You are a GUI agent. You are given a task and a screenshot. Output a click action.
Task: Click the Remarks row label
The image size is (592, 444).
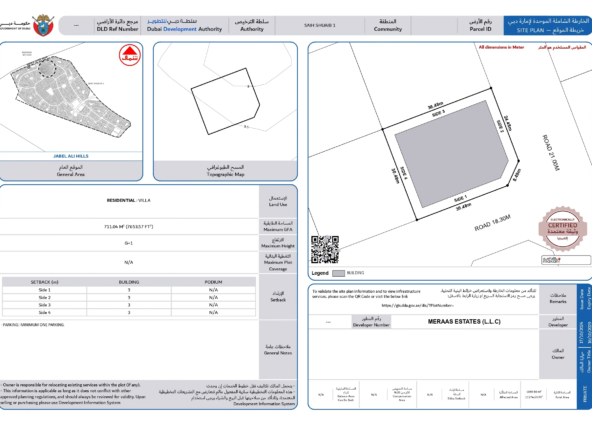(x=558, y=298)
